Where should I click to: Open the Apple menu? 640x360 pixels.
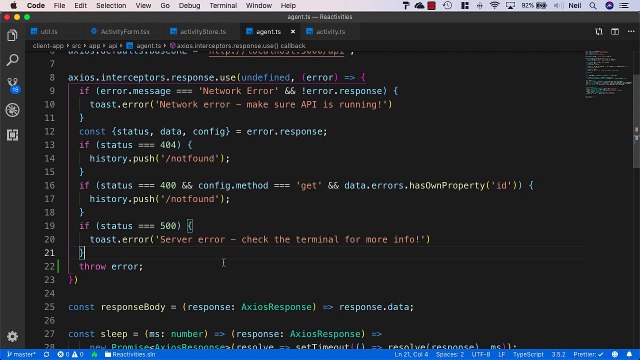pos(13,5)
